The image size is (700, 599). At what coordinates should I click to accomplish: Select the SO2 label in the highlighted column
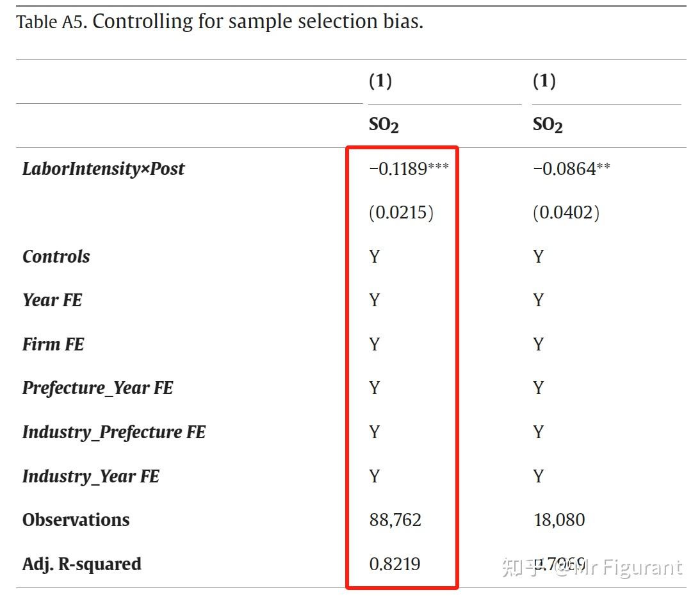coord(384,125)
